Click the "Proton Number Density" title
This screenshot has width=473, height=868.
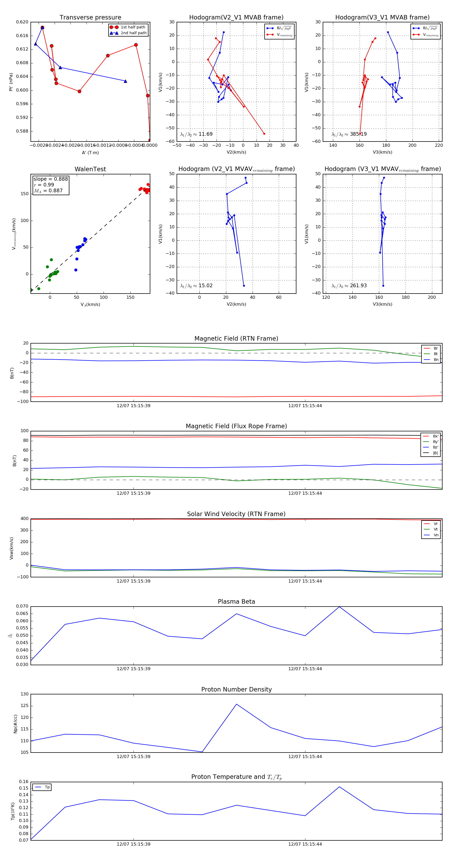[236, 689]
